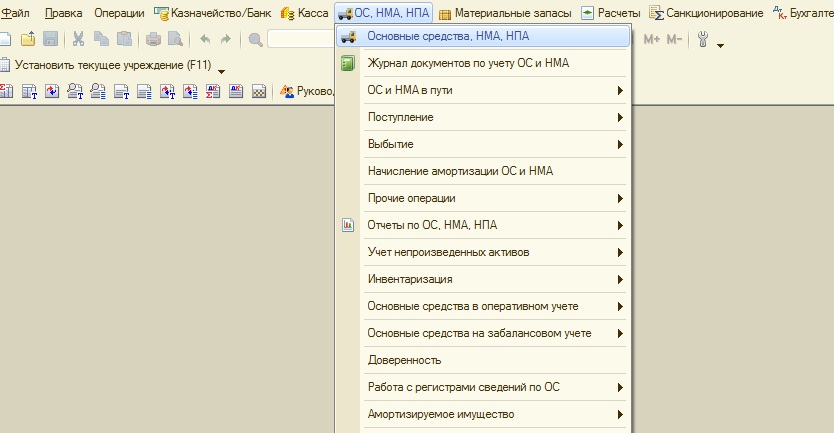834x433 pixels.
Task: Click the magnifier Search icon
Action: (255, 40)
